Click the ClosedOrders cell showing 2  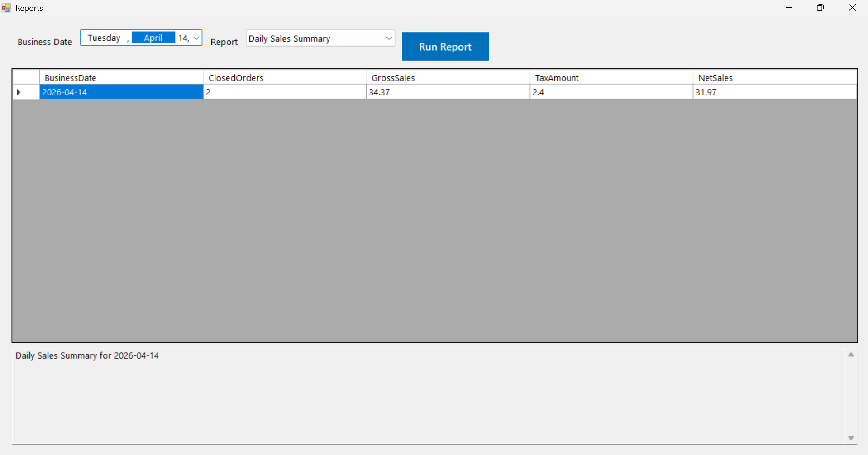coord(285,92)
